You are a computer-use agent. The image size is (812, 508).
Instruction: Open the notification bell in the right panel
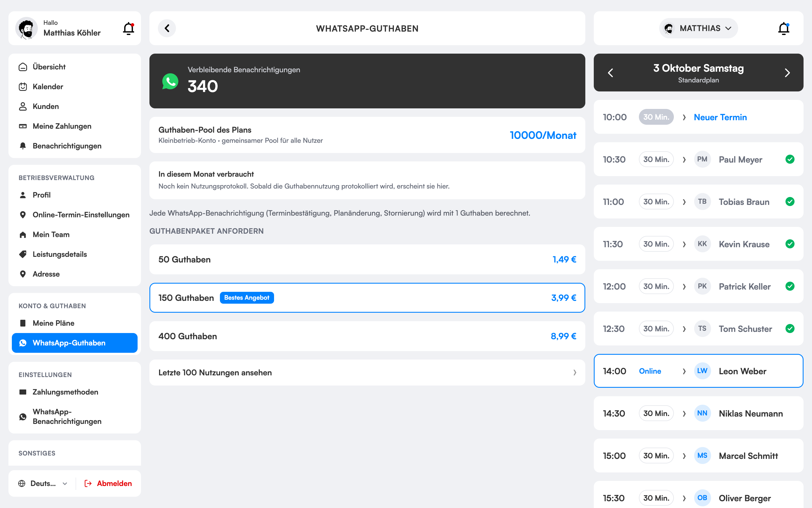click(784, 29)
